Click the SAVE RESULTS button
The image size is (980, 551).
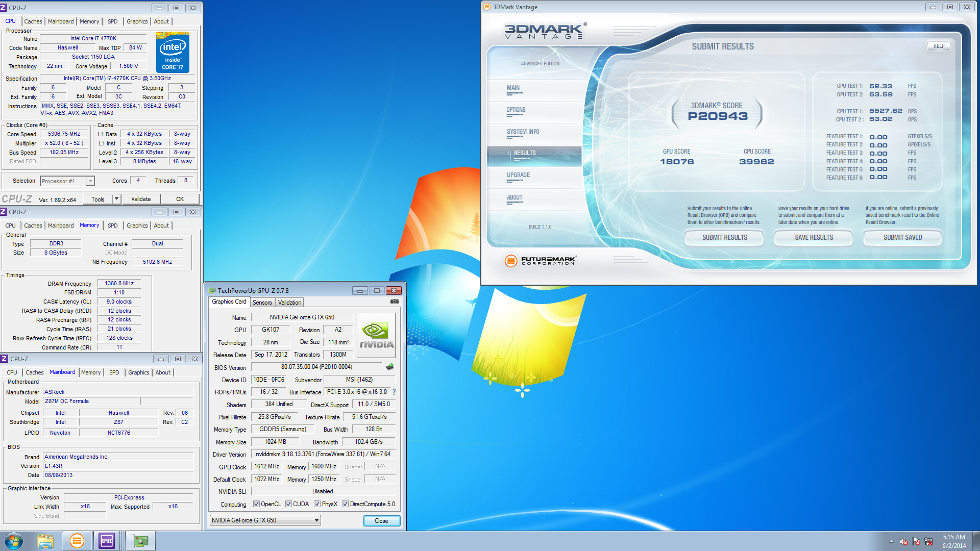click(814, 238)
